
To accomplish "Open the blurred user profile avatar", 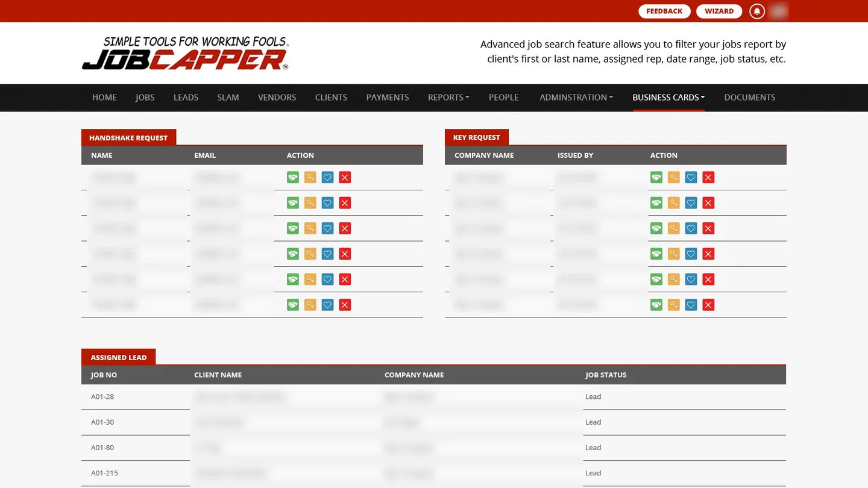I will click(x=778, y=11).
